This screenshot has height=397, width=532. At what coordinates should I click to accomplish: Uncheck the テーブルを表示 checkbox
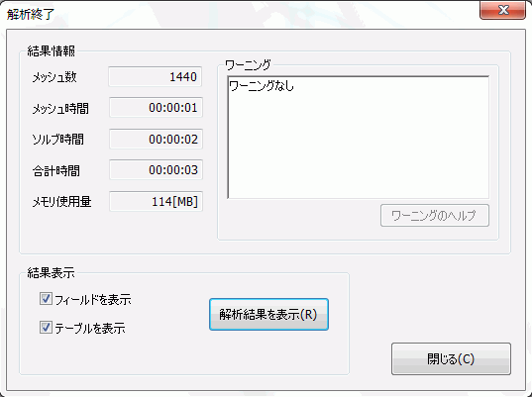click(46, 328)
